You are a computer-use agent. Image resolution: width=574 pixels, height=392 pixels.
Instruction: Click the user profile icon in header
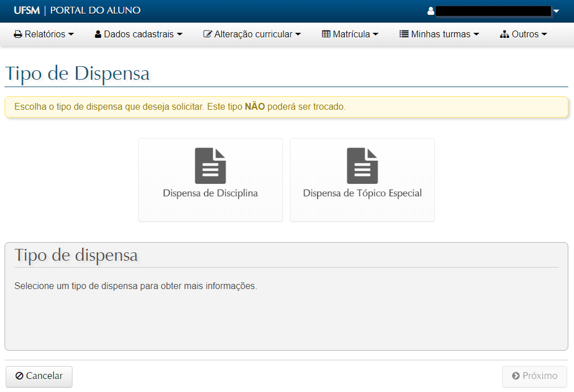[431, 11]
